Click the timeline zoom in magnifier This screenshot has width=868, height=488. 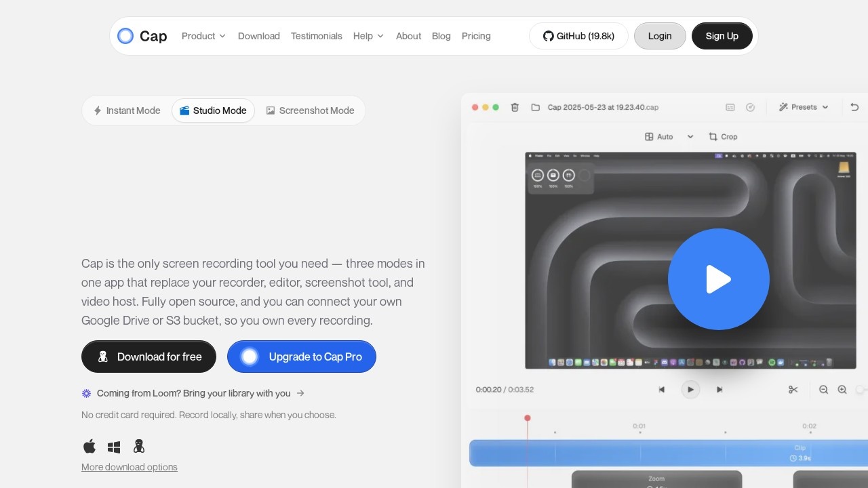[842, 390]
